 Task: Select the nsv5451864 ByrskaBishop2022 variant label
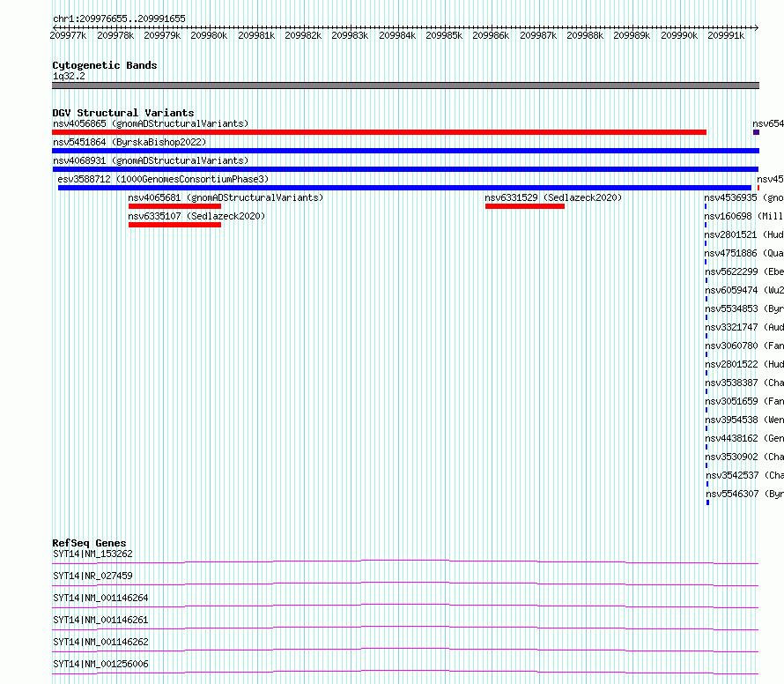129,142
